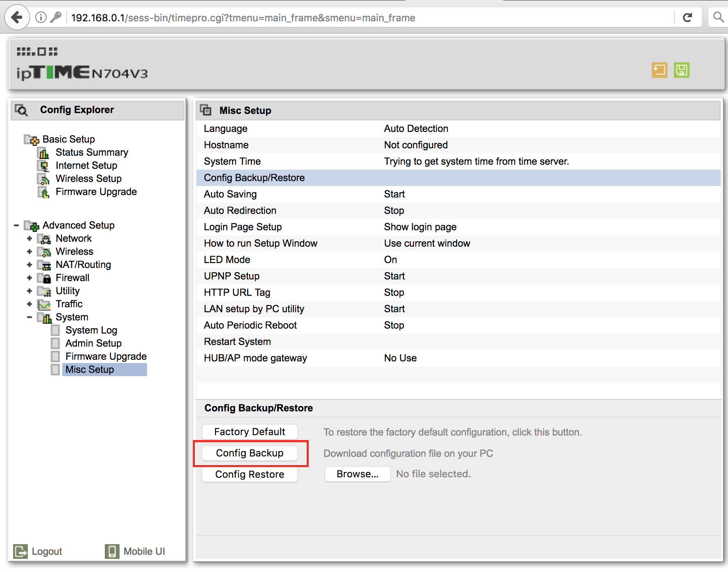This screenshot has width=728, height=572.
Task: Select the Auto Saving row
Action: (x=458, y=194)
